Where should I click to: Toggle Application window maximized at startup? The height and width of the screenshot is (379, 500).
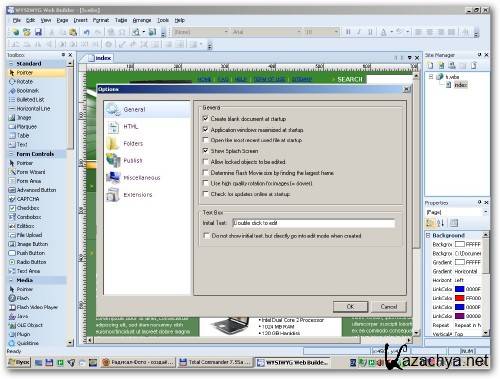tap(205, 130)
